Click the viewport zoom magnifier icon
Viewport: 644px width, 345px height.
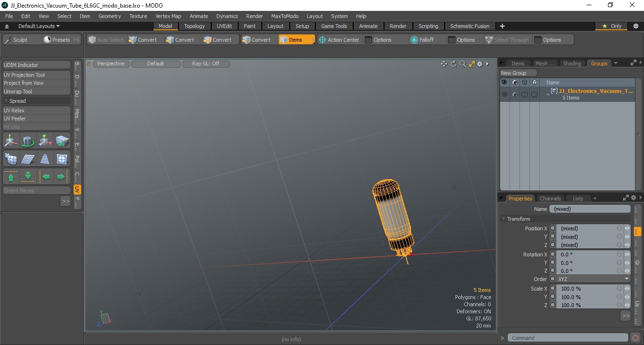[463, 64]
